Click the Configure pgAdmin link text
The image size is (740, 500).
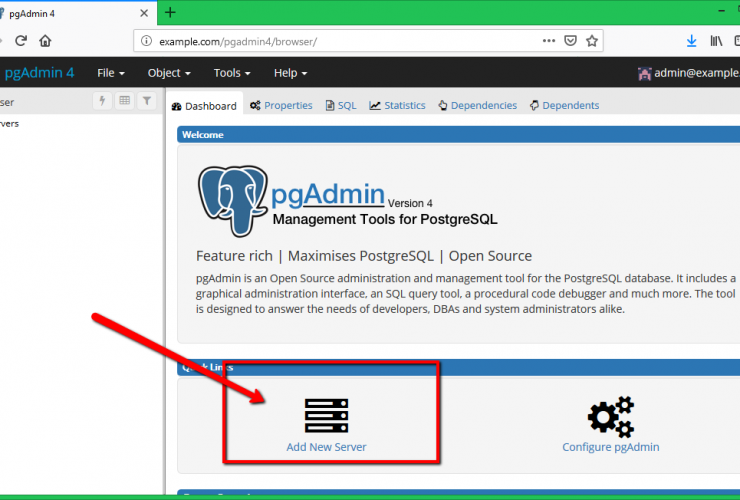[x=610, y=447]
